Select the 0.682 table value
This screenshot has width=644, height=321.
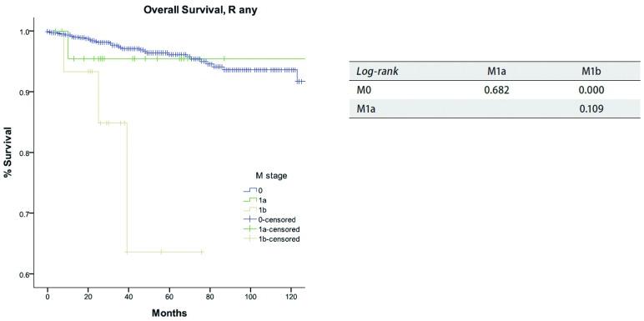tap(498, 90)
